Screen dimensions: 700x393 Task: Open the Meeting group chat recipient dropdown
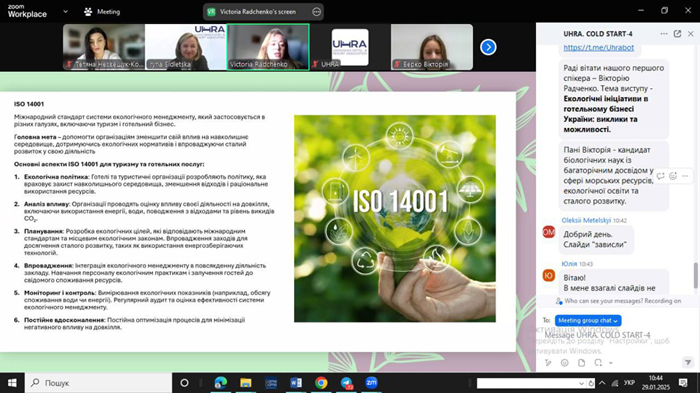coord(588,321)
